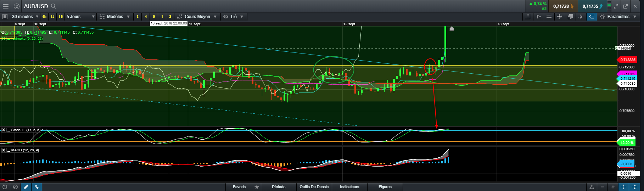The image size is (644, 191).
Task: Toggle the highlighted price label tag icon
Action: [x=592, y=17]
